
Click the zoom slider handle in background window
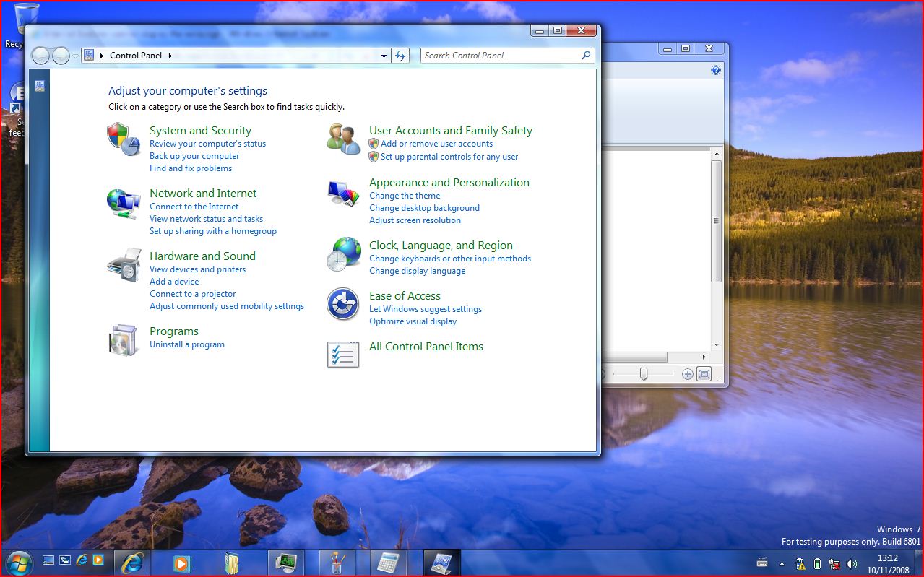[643, 374]
